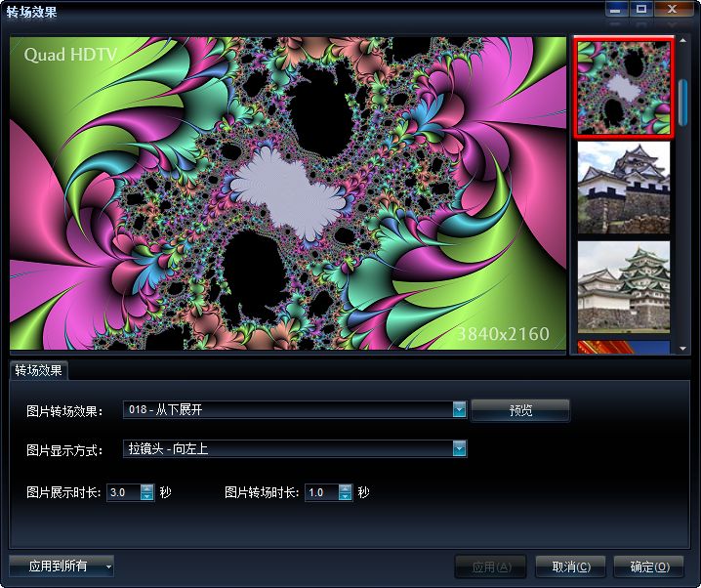701x588 pixels.
Task: Click the 图片转场时长 value field
Action: point(322,492)
